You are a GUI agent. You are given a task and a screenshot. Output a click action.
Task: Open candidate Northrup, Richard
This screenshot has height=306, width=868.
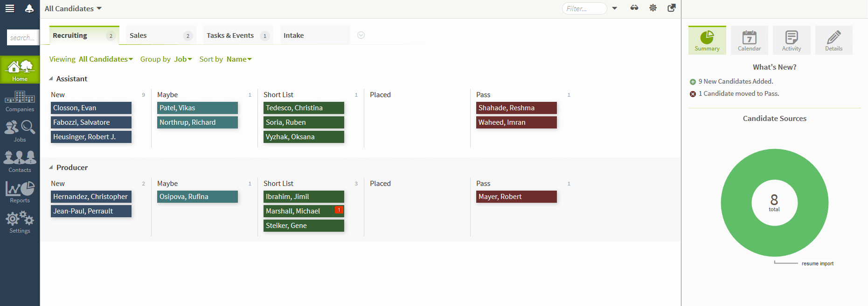pyautogui.click(x=197, y=122)
